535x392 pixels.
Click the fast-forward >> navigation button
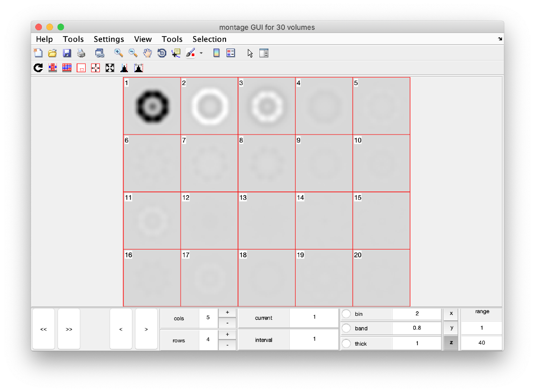point(69,329)
